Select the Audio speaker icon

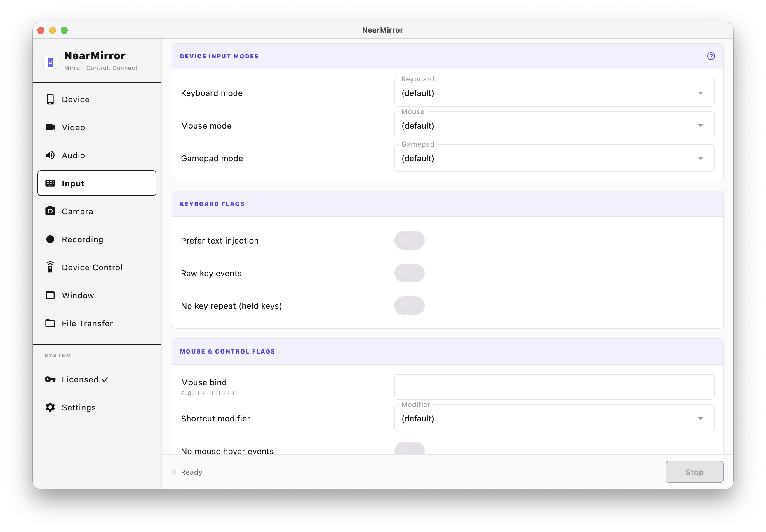(x=50, y=155)
